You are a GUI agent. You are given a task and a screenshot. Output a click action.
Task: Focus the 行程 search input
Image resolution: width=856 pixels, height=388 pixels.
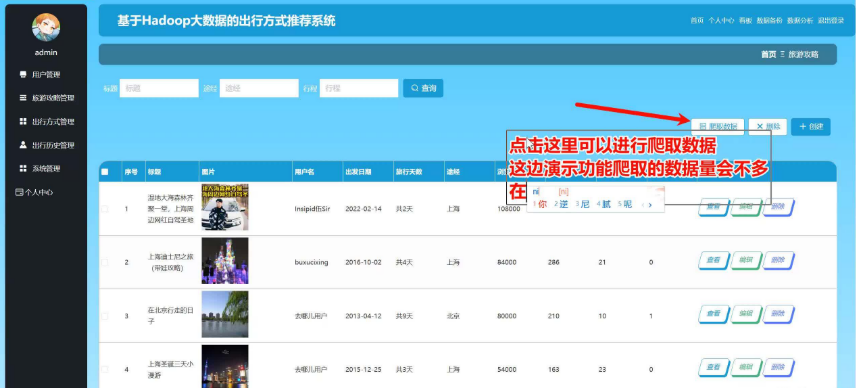coord(359,88)
